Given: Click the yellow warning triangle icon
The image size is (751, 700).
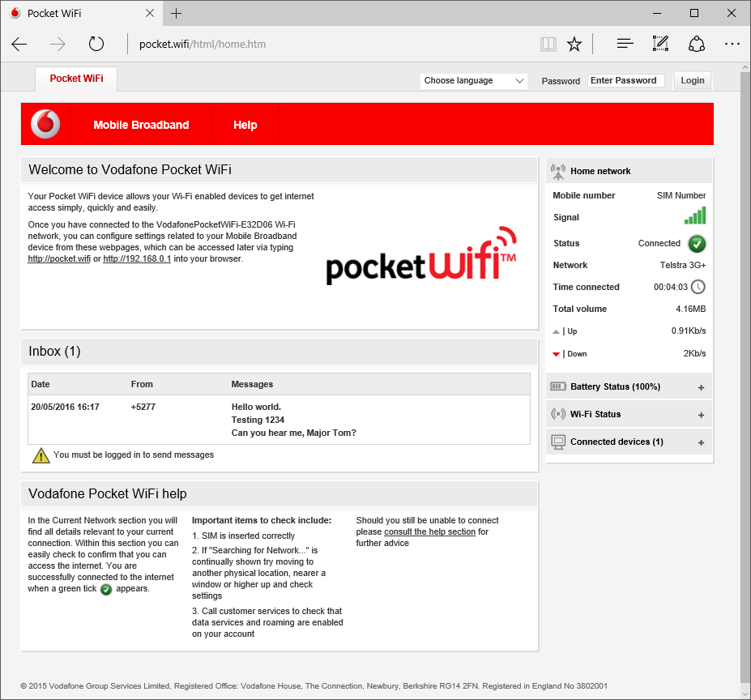Looking at the screenshot, I should click(x=41, y=455).
